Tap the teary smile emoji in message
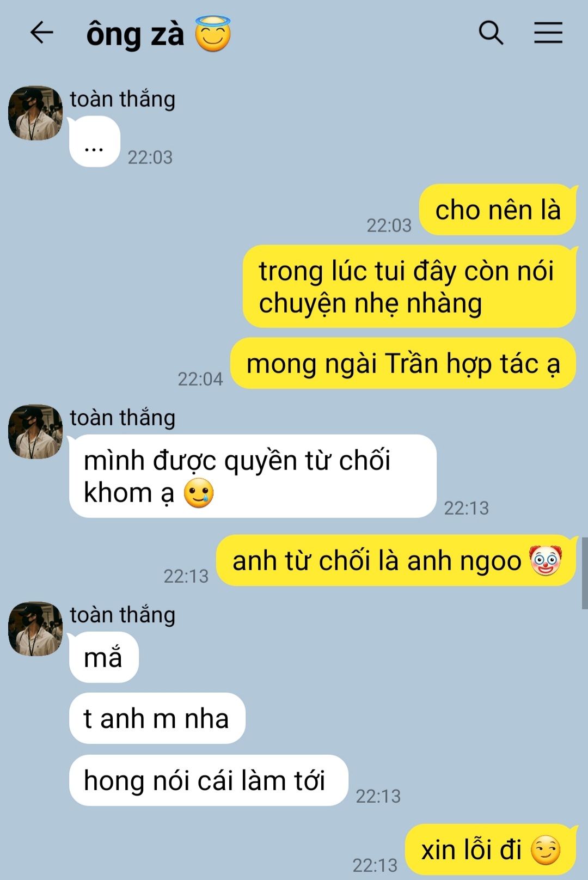The height and width of the screenshot is (880, 588). click(199, 493)
